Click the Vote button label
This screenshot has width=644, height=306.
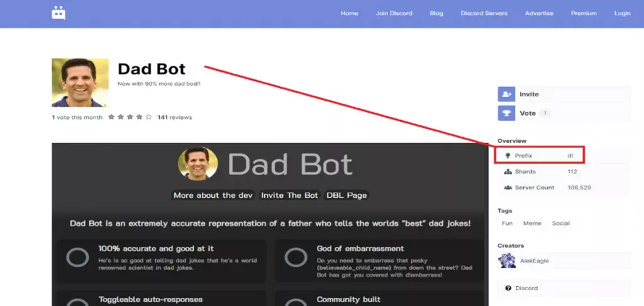coord(528,113)
